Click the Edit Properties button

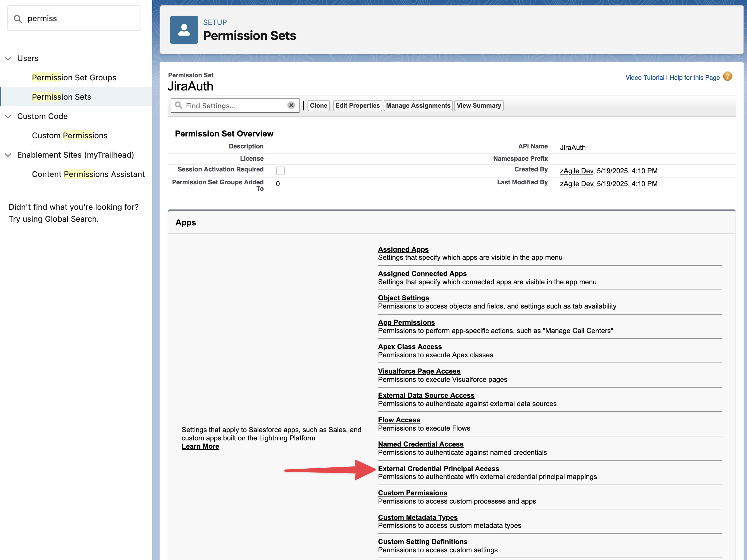point(357,106)
